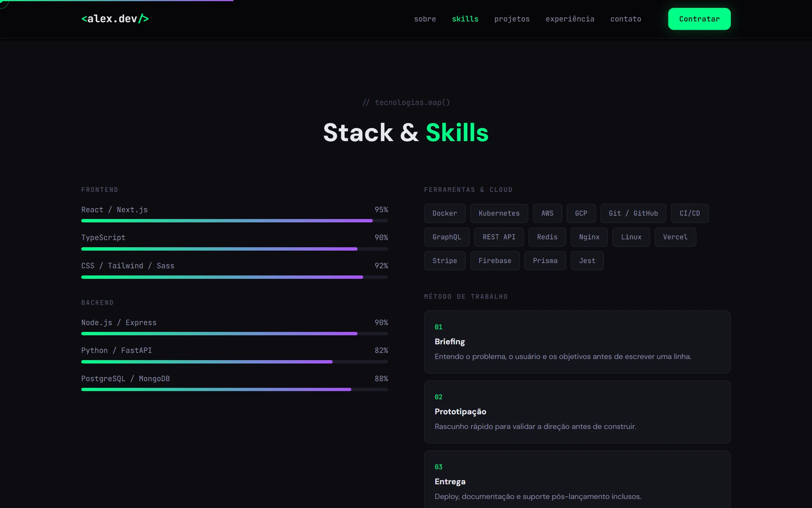This screenshot has height=508, width=812.
Task: Click the 88% value
Action: (381, 379)
